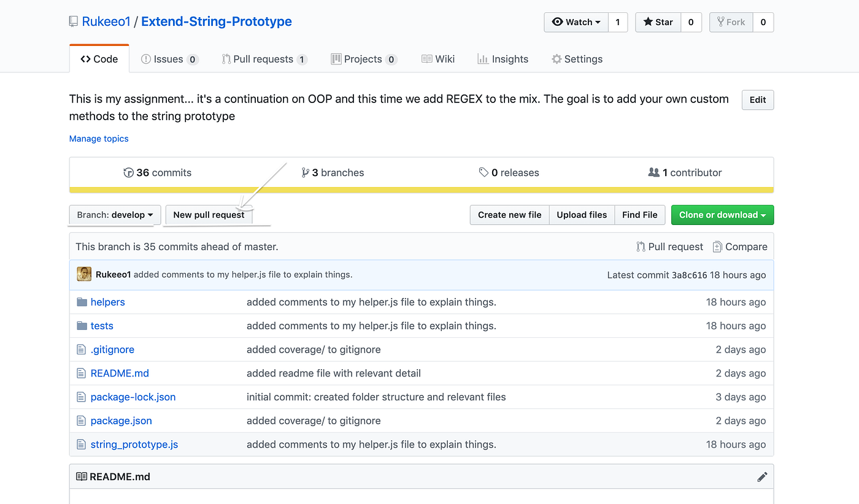
Task: Click '18 hours ago' timestamp on helpers row
Action: click(736, 302)
